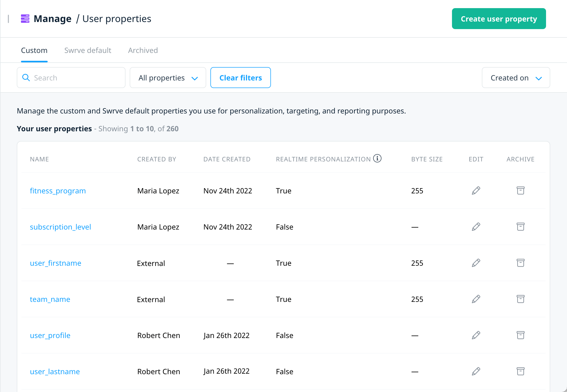Archive the team_name property
This screenshot has width=567, height=392.
click(520, 299)
